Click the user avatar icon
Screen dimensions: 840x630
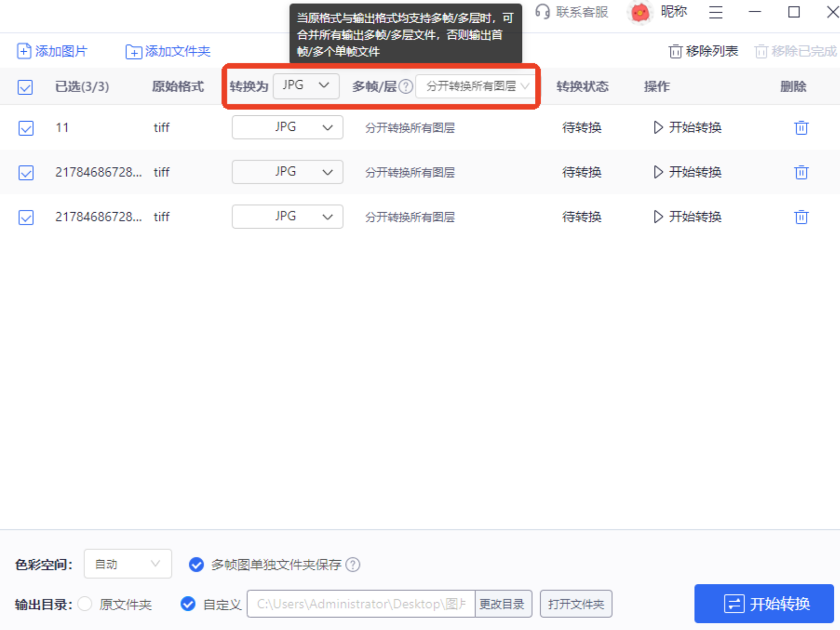[640, 12]
